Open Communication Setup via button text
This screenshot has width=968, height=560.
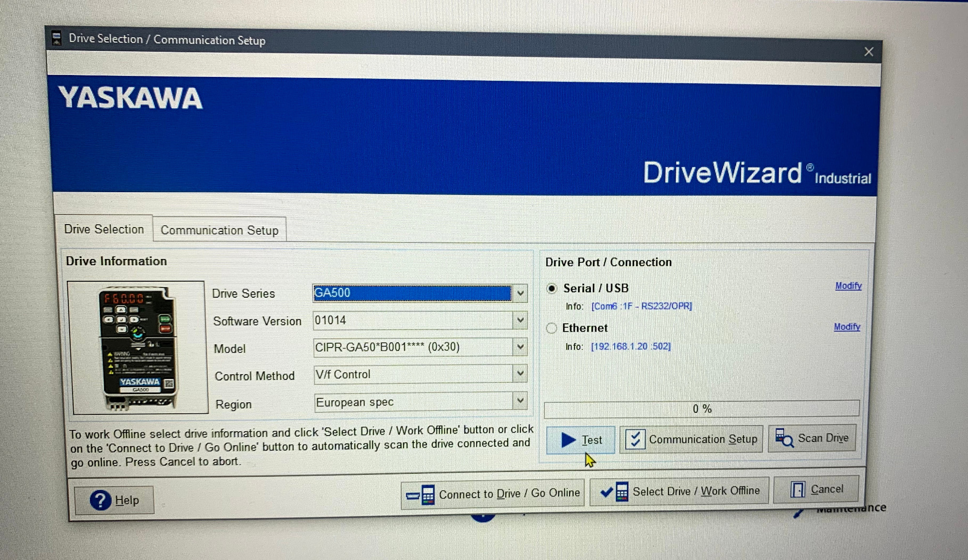pyautogui.click(x=703, y=439)
